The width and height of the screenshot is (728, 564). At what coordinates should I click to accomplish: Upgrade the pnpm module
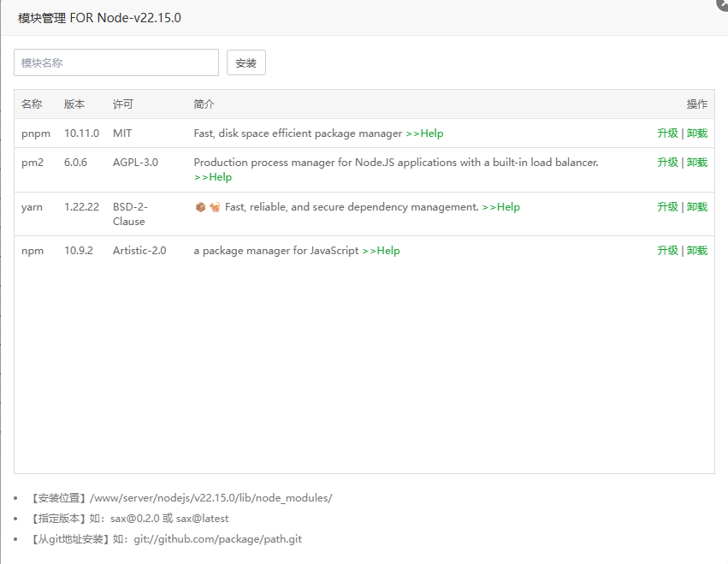(667, 134)
